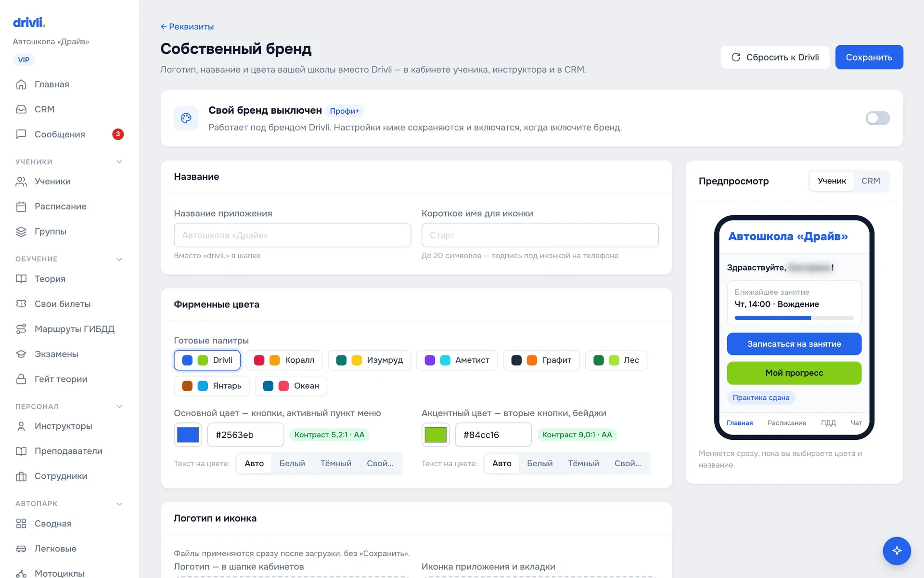Go back to Реквизиты
Image resolution: width=924 pixels, height=578 pixels.
187,26
